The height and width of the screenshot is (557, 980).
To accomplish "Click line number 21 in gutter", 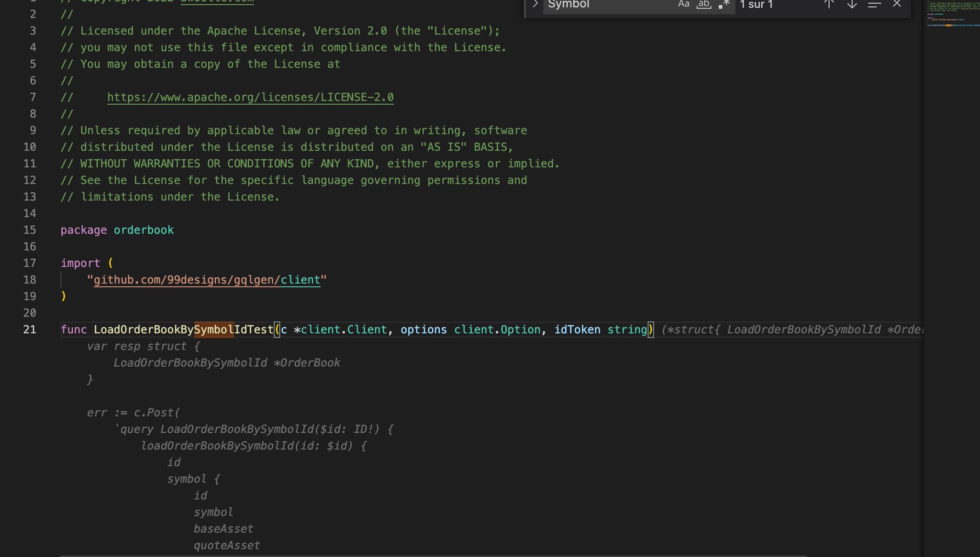I will 30,330.
